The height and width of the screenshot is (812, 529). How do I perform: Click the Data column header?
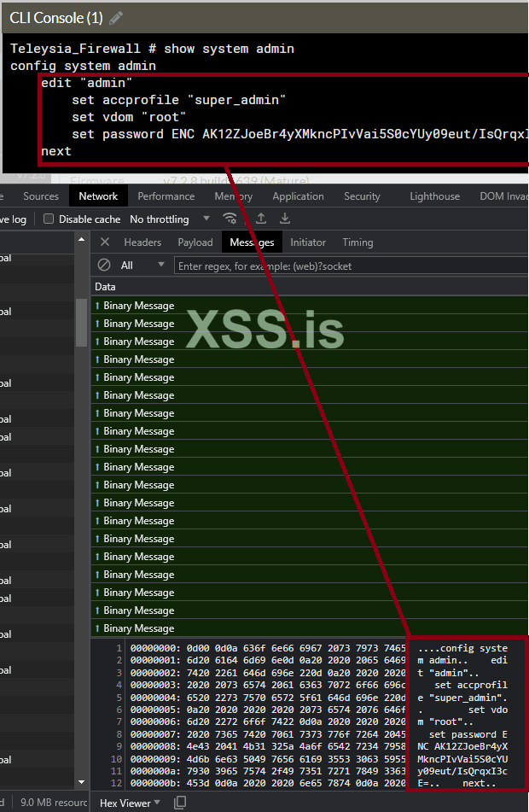point(310,286)
